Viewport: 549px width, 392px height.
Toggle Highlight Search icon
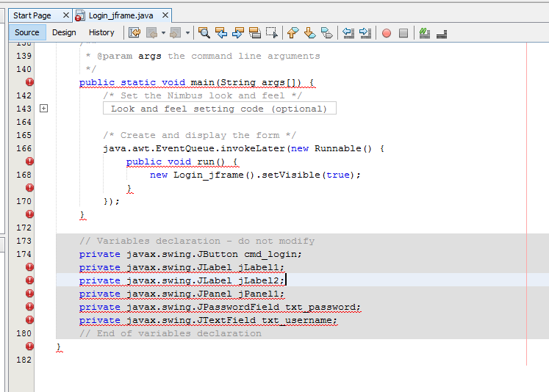pyautogui.click(x=254, y=33)
